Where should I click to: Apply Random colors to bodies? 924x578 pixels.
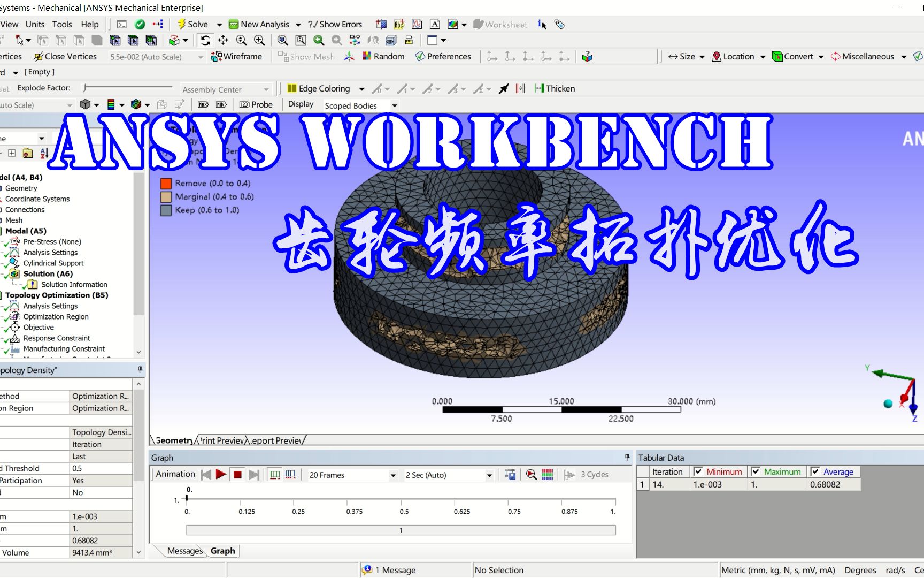pyautogui.click(x=383, y=56)
